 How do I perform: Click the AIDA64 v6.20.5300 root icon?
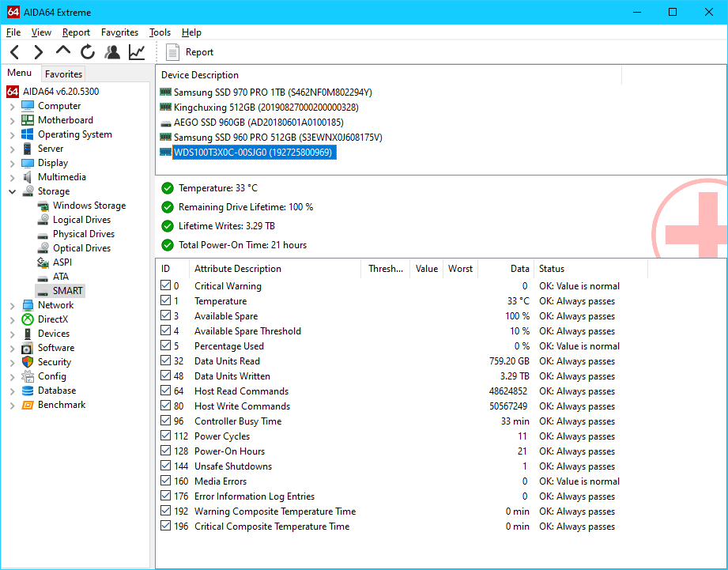click(13, 92)
